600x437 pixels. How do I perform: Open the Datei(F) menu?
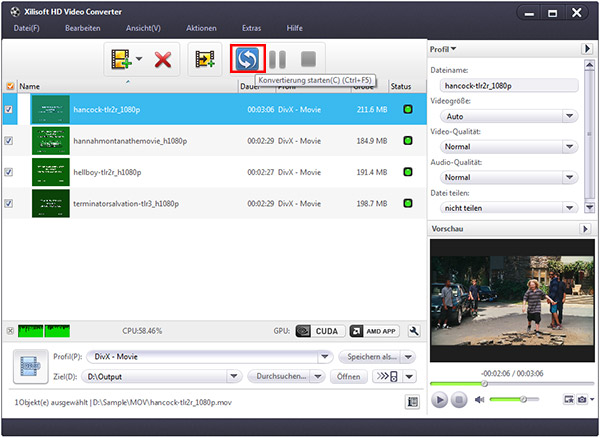click(x=26, y=28)
